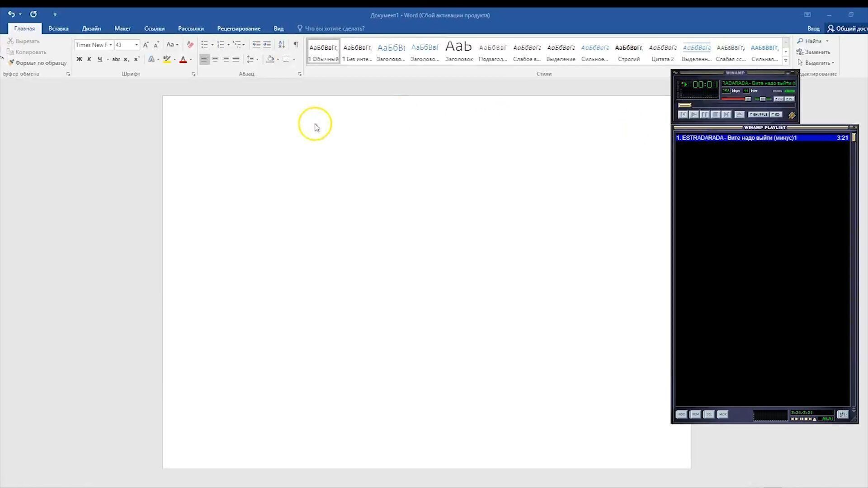
Task: Apply superscript formatting x²
Action: pos(137,59)
